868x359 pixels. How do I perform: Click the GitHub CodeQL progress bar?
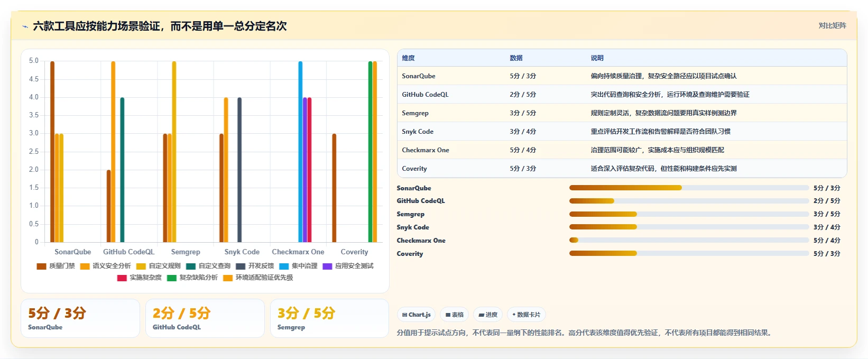pyautogui.click(x=689, y=201)
